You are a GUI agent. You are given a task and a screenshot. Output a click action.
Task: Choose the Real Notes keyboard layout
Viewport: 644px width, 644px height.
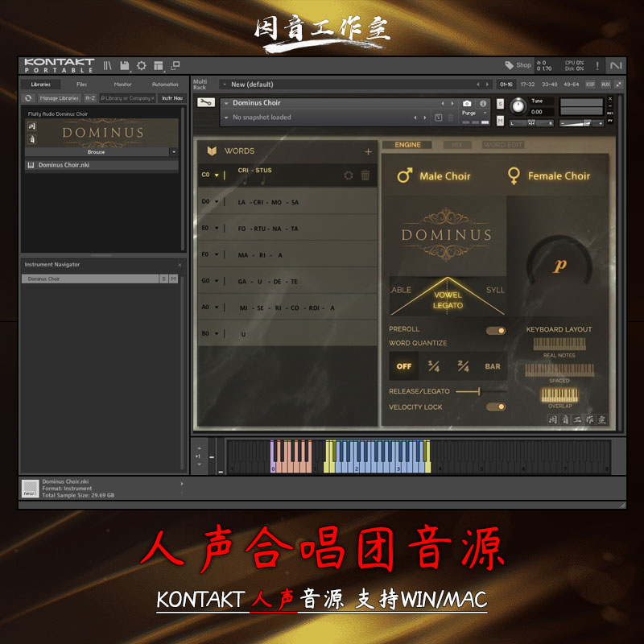[559, 345]
